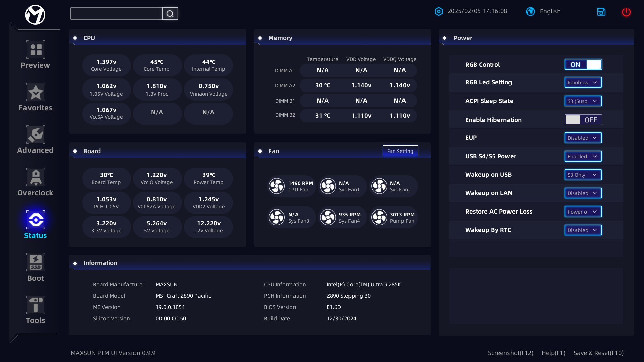Open RGB Led Setting Rainbow dropdown
The height and width of the screenshot is (362, 644).
(583, 83)
